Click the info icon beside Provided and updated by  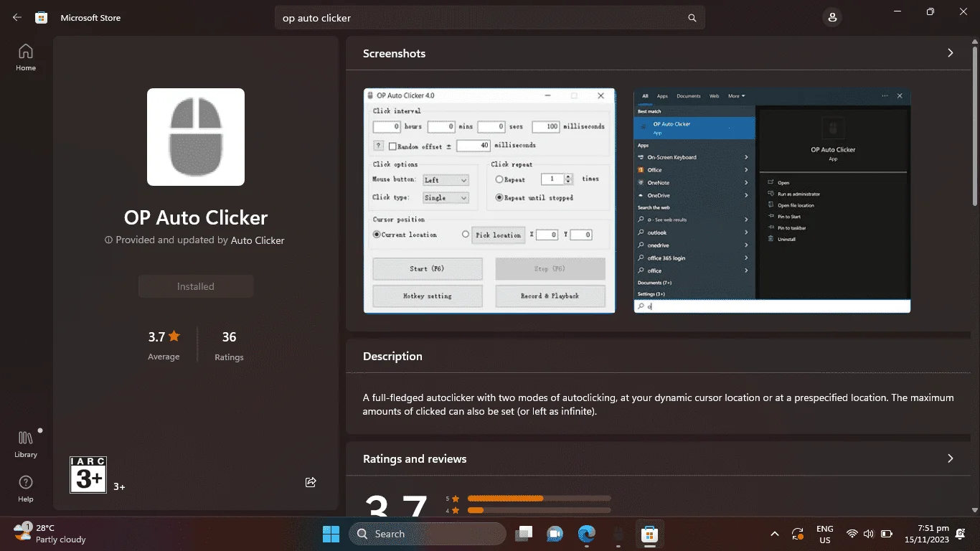click(x=109, y=240)
